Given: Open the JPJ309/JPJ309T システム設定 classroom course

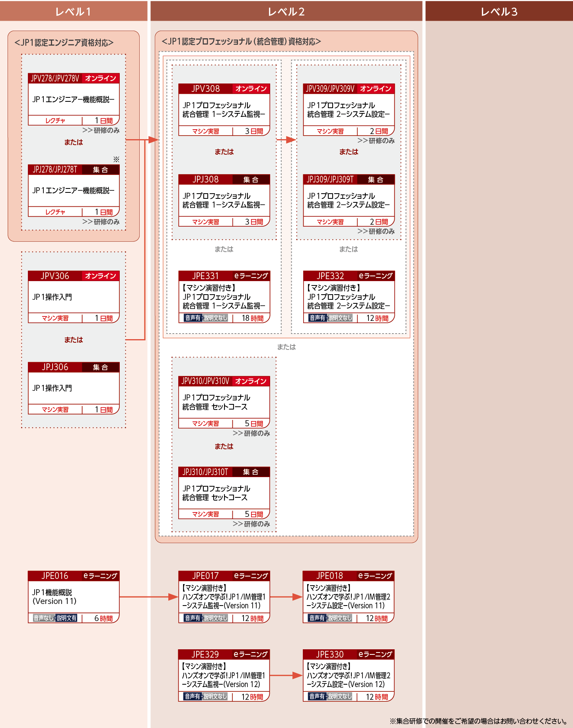Looking at the screenshot, I should [349, 200].
